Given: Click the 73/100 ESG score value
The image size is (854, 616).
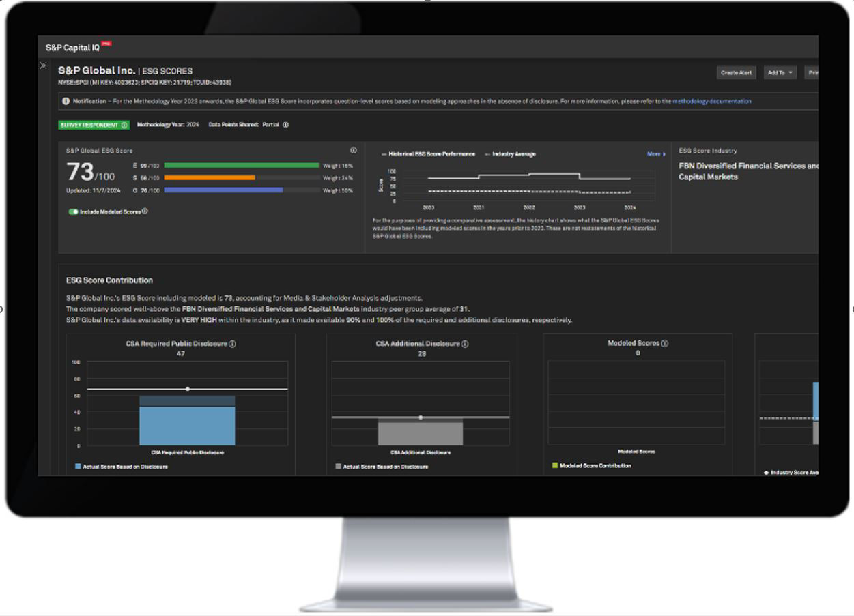Looking at the screenshot, I should [91, 173].
